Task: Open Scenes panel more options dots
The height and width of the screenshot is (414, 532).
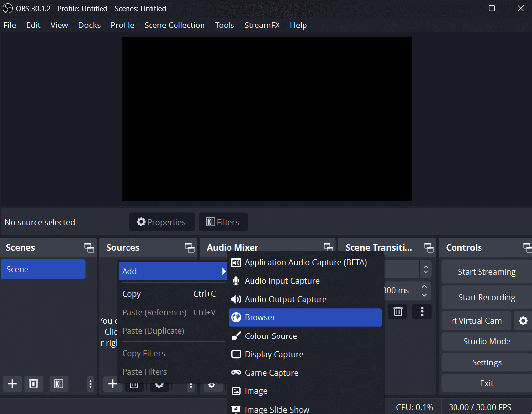Action: tap(90, 384)
